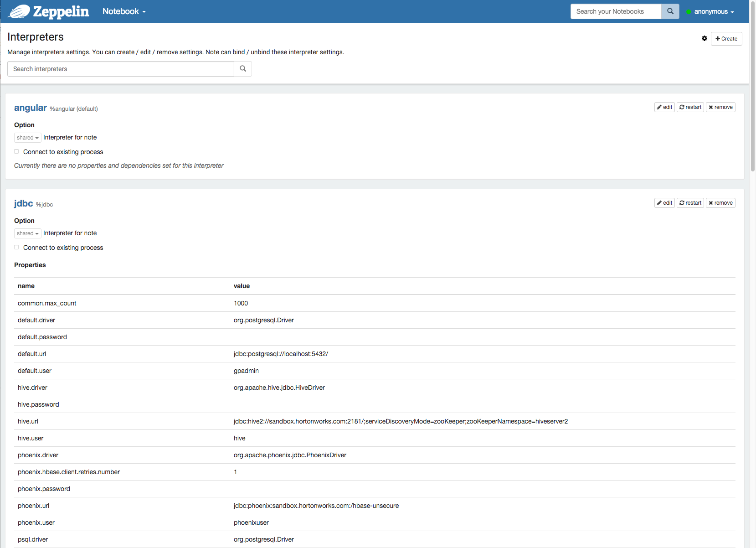The image size is (756, 548).
Task: Click the notebook search magnifier icon
Action: tap(670, 11)
